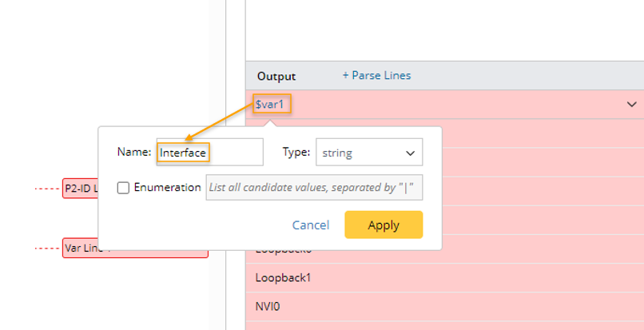Click the Output header label

click(x=276, y=77)
